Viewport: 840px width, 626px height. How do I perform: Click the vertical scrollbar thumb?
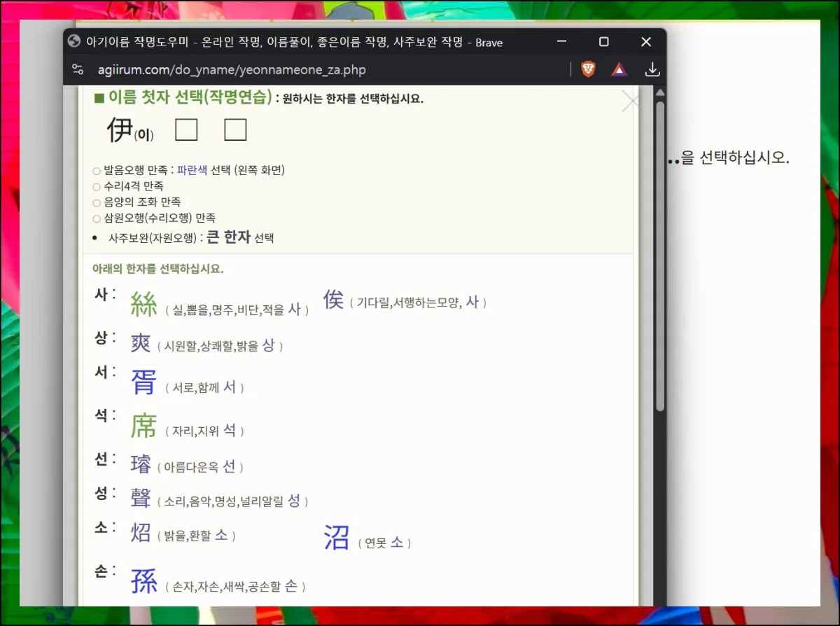(659, 256)
